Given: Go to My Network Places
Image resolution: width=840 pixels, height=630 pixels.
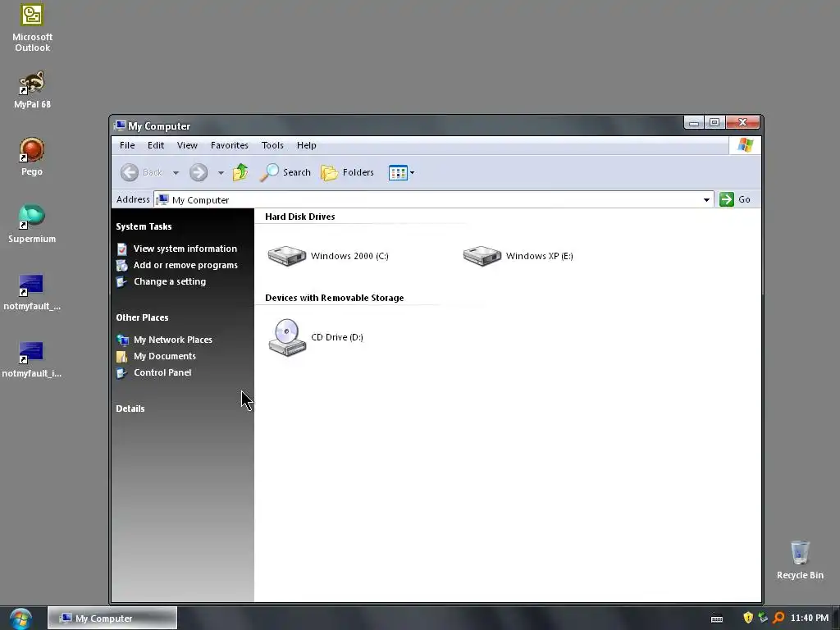Looking at the screenshot, I should point(173,340).
